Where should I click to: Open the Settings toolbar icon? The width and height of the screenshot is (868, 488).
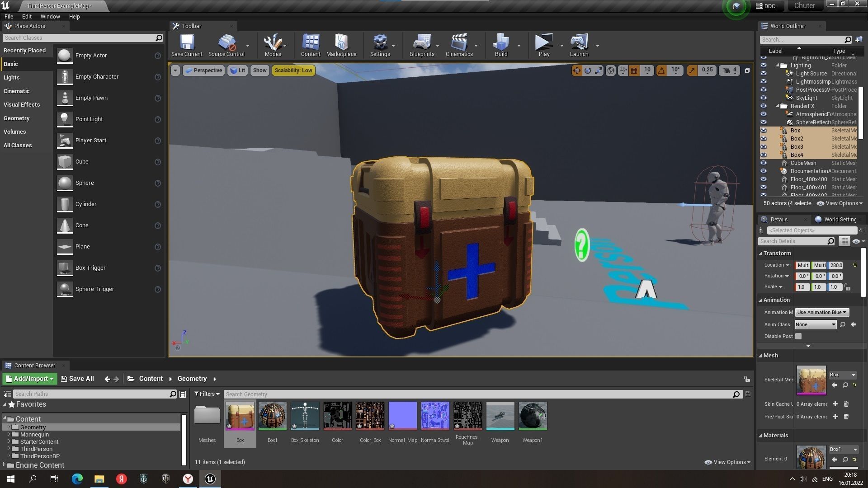(x=380, y=42)
